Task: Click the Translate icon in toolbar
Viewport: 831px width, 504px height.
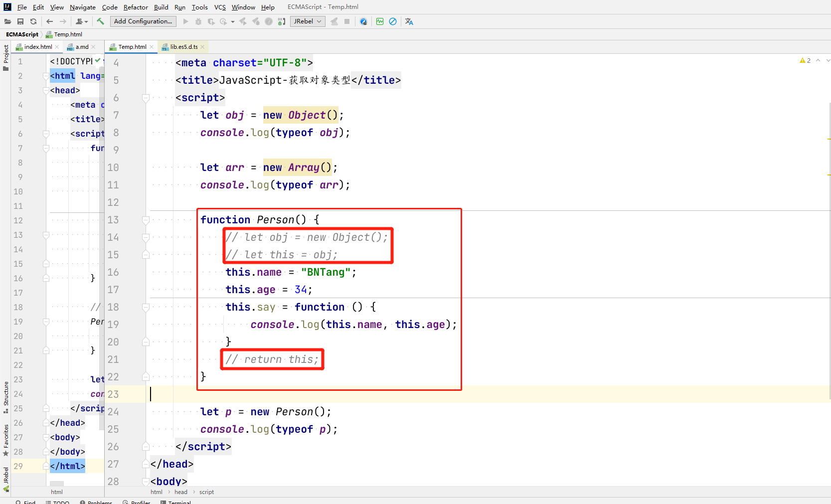Action: 409,21
